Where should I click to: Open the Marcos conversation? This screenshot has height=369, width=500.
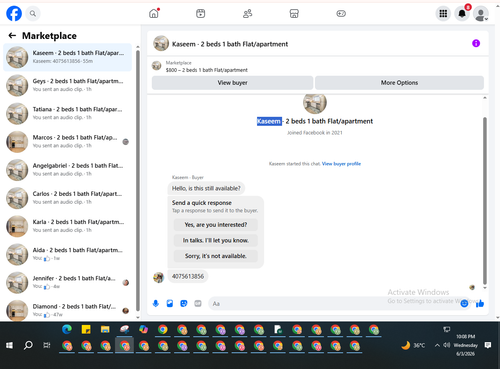click(67, 141)
